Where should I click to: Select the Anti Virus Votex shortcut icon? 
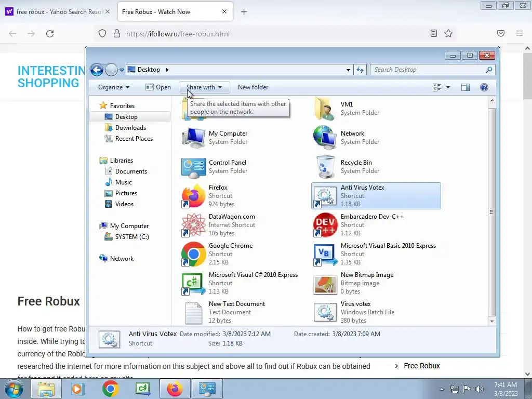pos(325,196)
